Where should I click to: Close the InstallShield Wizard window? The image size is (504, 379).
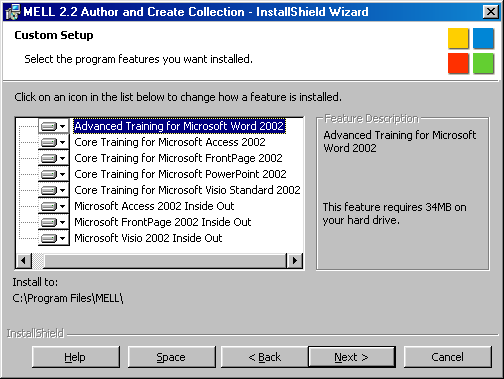(491, 12)
